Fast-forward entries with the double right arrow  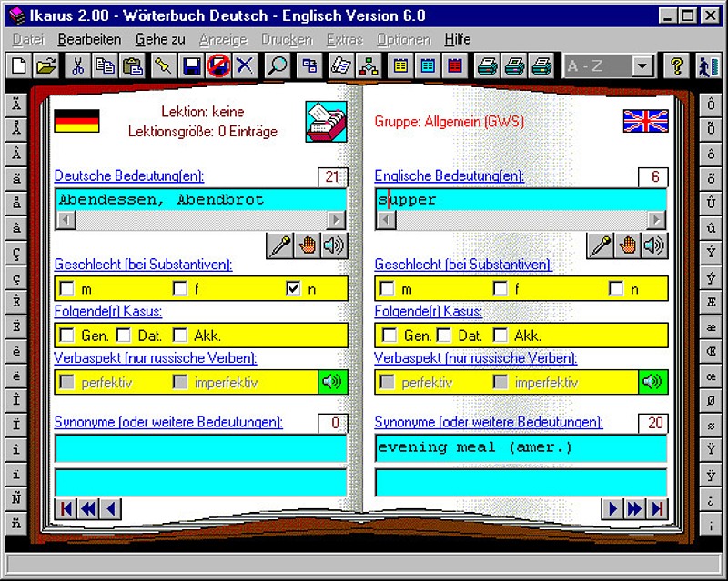[x=634, y=509]
